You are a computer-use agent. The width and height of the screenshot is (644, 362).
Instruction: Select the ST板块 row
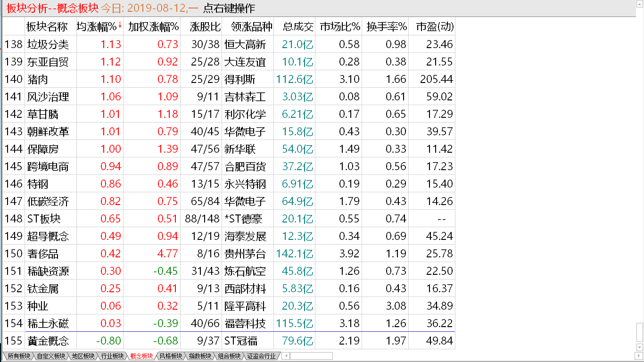[x=229, y=219]
